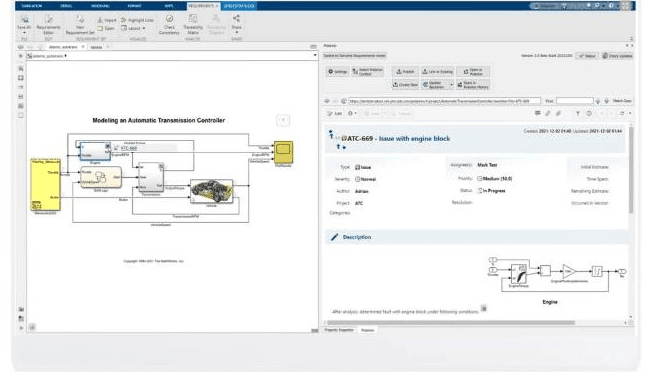
Task: Click the ATC-669 work item title link
Action: pos(399,138)
